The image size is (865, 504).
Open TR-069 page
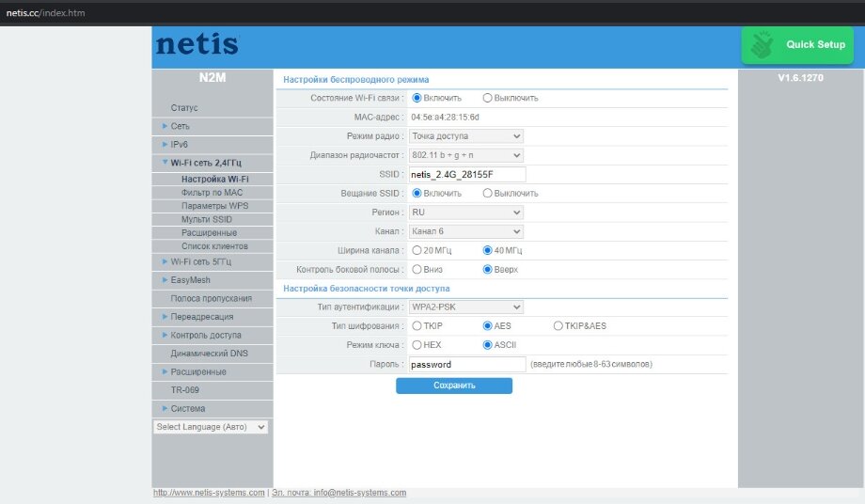point(212,390)
